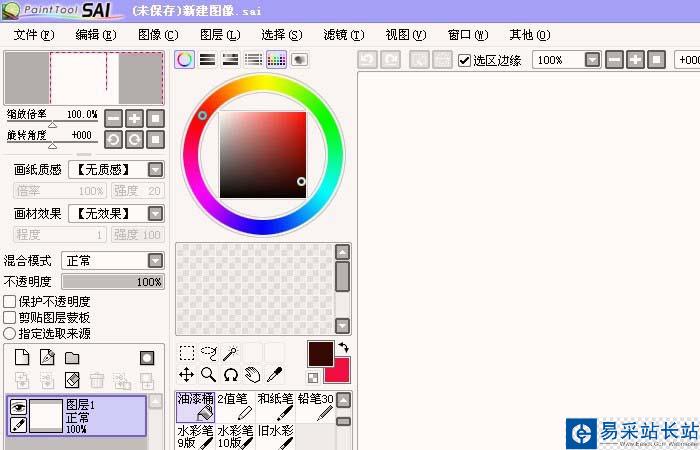Screen dimensions: 700x450
Task: Create a new linework pen layer
Action: (47, 357)
